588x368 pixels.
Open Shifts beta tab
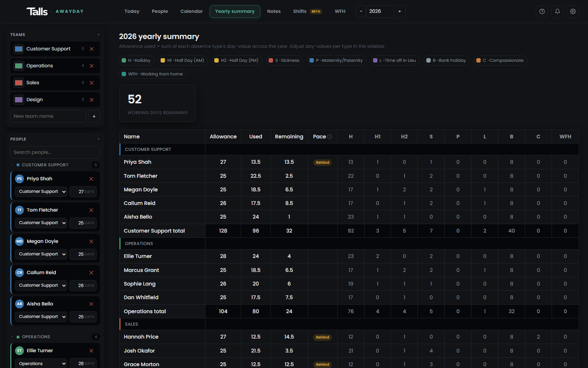[x=307, y=11]
